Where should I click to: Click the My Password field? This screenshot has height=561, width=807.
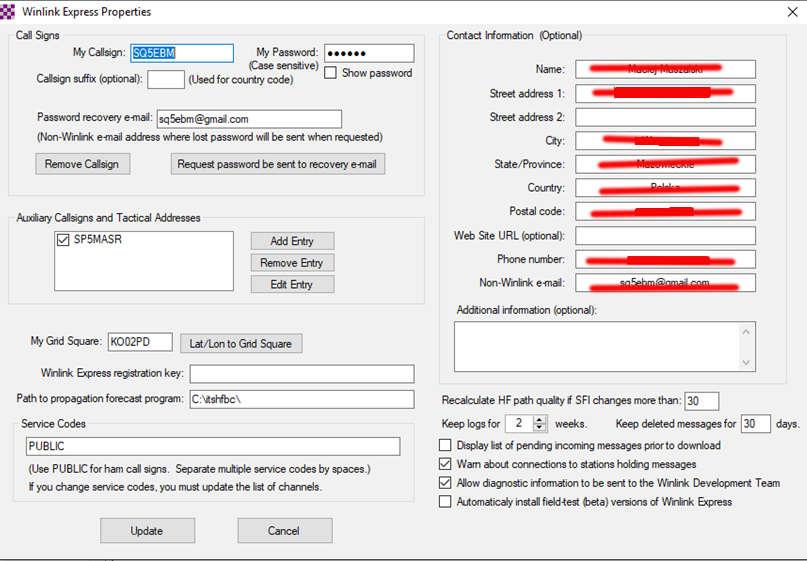click(369, 53)
